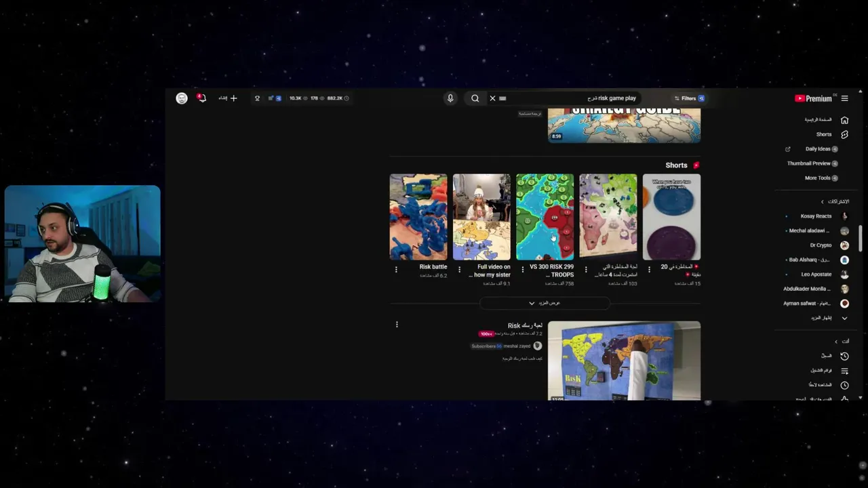Click the trophy icon in the stats toolbar

click(x=257, y=98)
